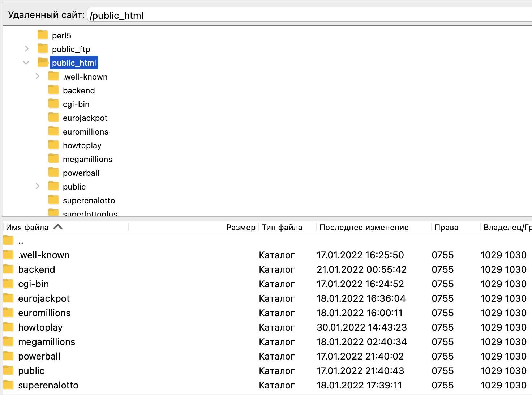Expand the .well-known tree node
The width and height of the screenshot is (532, 395).
coord(38,76)
